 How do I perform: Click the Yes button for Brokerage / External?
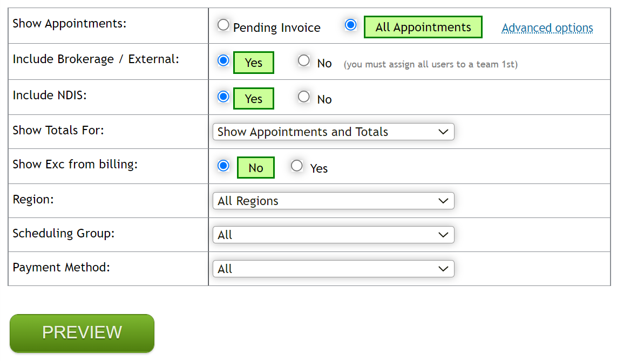click(x=254, y=63)
